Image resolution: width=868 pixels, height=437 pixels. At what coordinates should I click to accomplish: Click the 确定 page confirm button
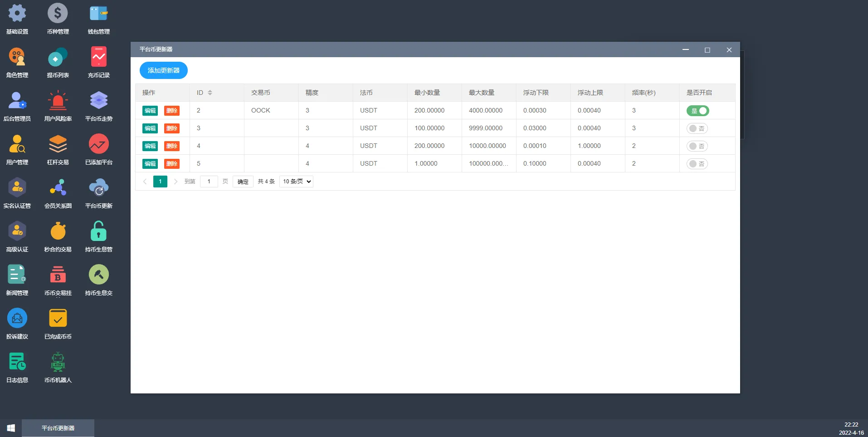coord(243,181)
